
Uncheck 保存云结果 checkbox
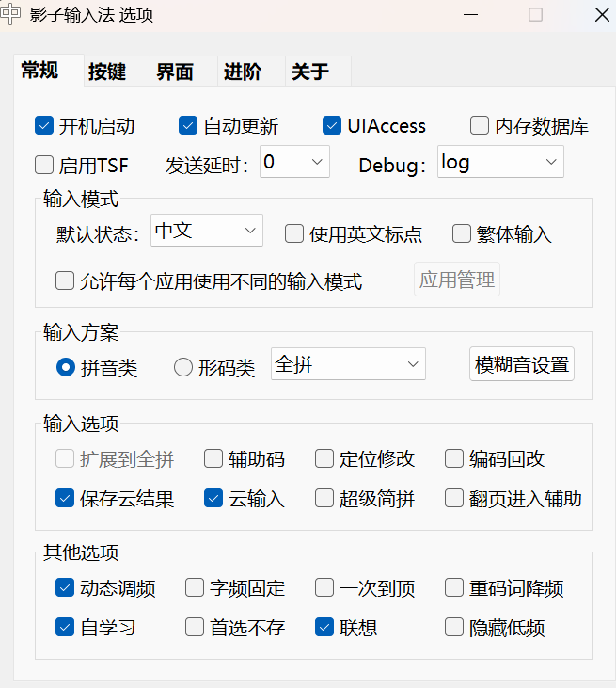point(65,498)
